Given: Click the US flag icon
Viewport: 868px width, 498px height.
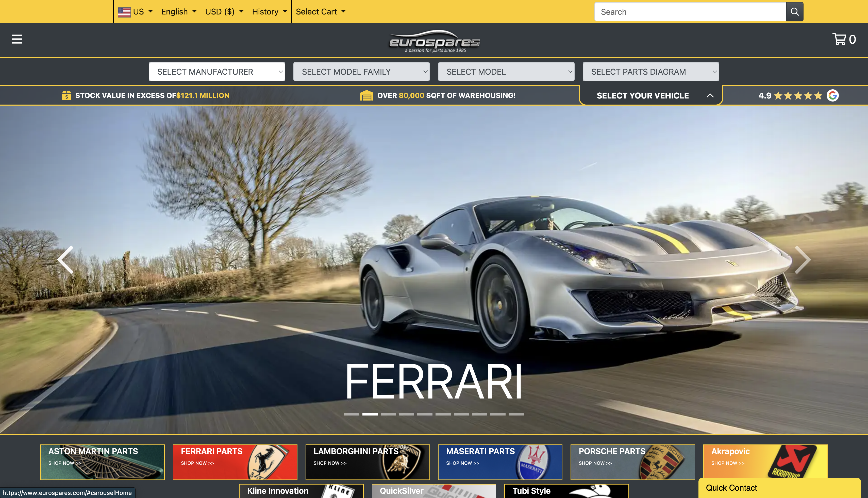Looking at the screenshot, I should pyautogui.click(x=124, y=12).
